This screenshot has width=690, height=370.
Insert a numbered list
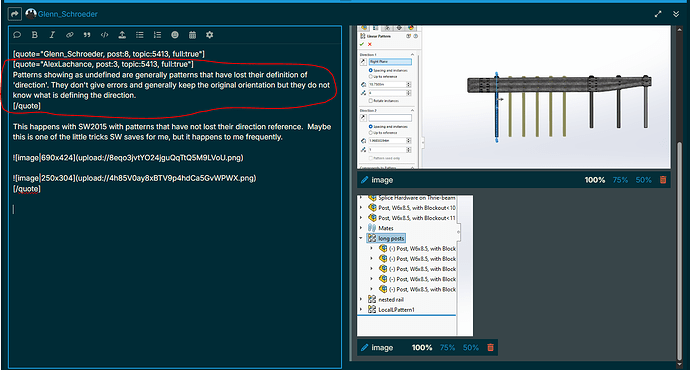pyautogui.click(x=157, y=35)
